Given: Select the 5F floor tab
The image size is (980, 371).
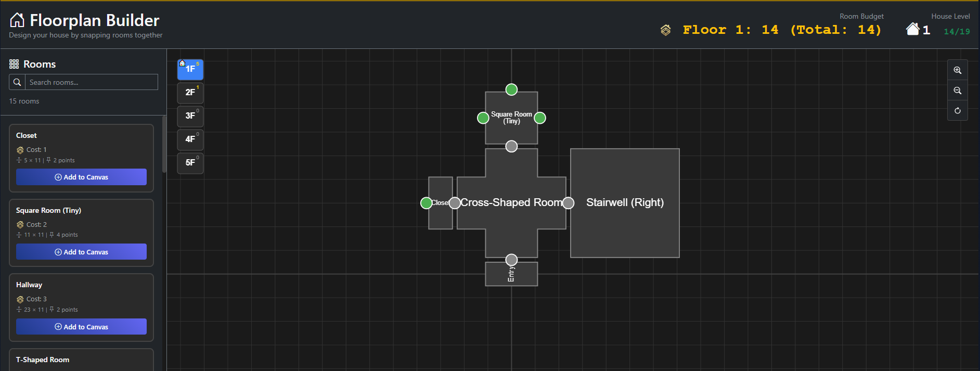Looking at the screenshot, I should [190, 163].
